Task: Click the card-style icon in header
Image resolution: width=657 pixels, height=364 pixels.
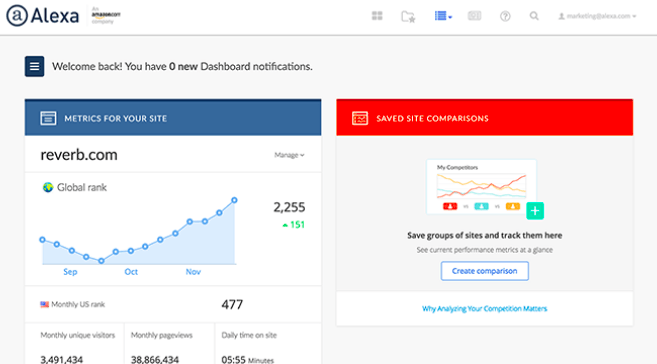Action: point(474,16)
